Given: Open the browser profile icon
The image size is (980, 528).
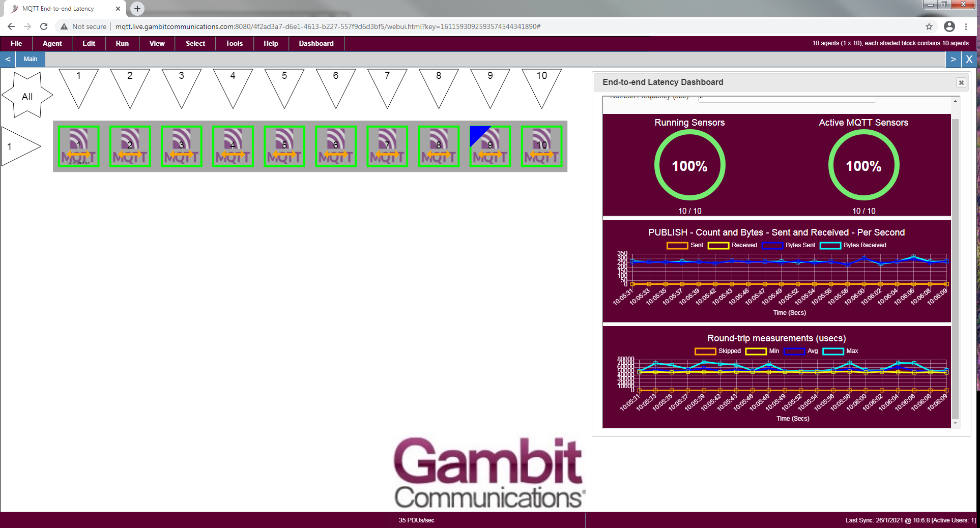Looking at the screenshot, I should coord(949,26).
